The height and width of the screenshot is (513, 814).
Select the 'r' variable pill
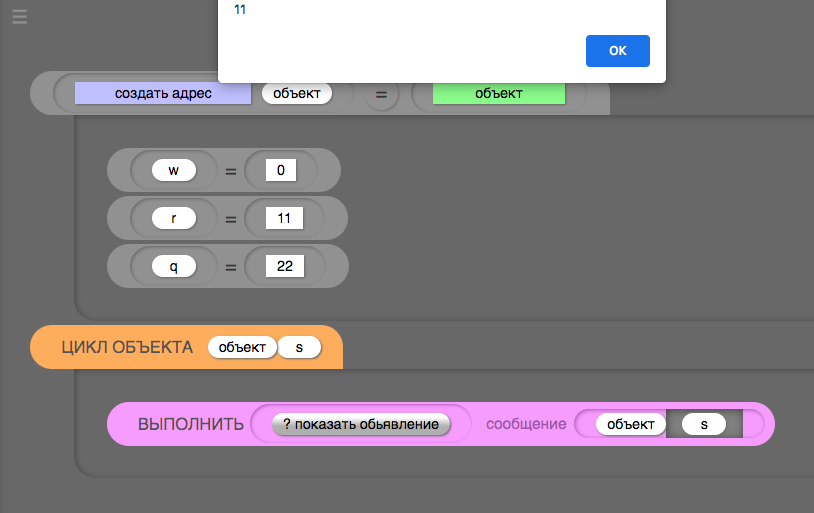click(x=174, y=218)
